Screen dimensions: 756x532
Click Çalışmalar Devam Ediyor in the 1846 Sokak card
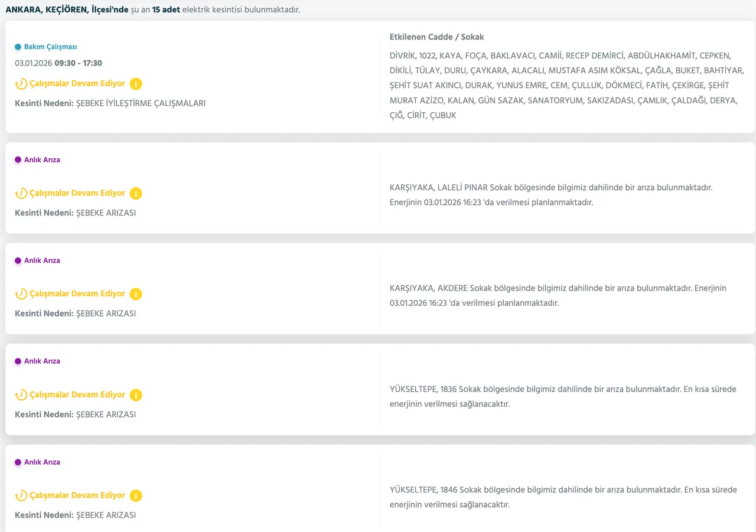[x=77, y=495]
